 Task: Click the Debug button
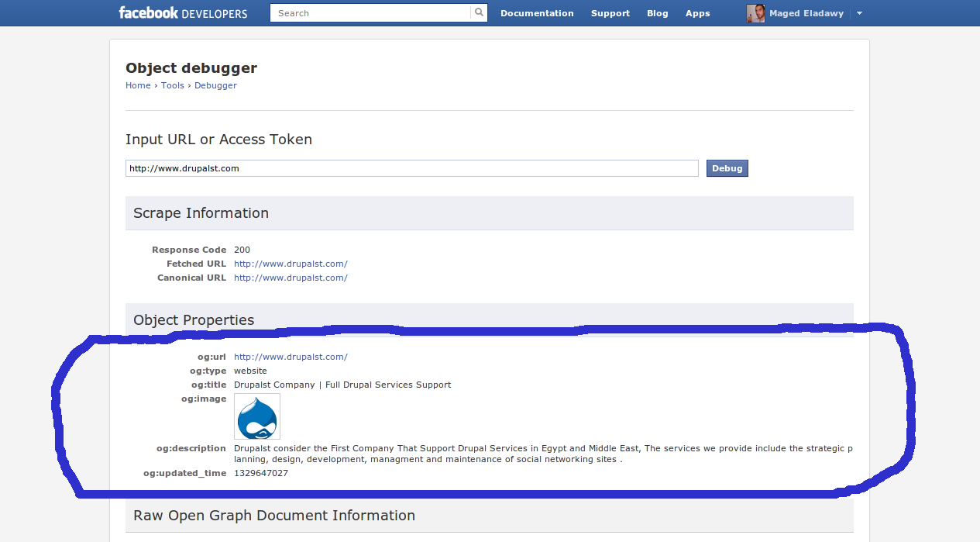pyautogui.click(x=727, y=168)
